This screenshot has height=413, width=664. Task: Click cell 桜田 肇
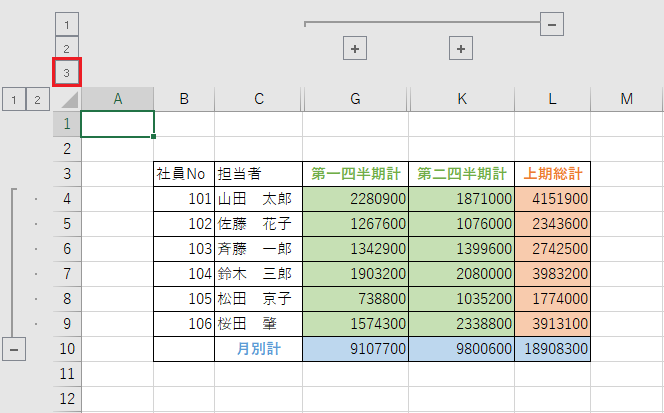[x=258, y=324]
